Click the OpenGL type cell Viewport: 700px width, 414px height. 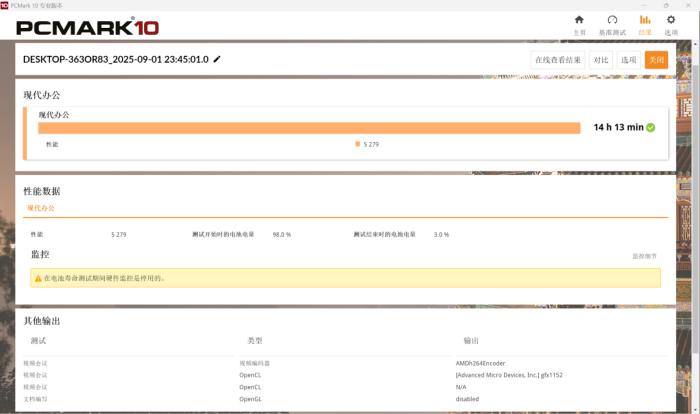click(x=250, y=399)
